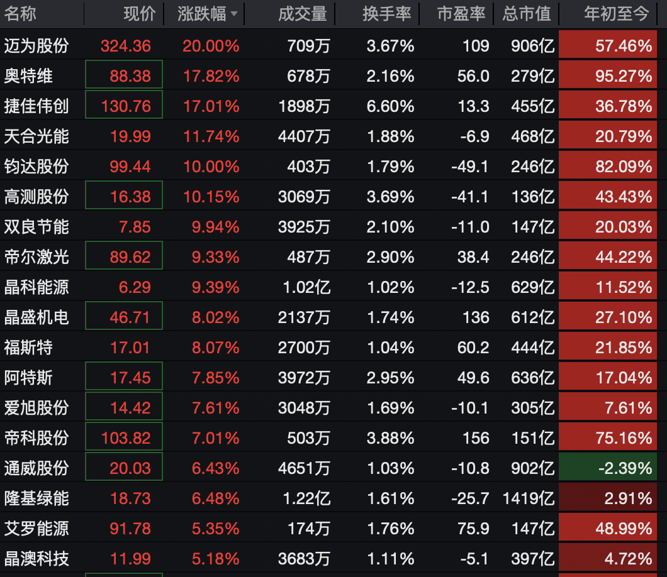The image size is (667, 577).
Task: Click the sort arrow next to 涨跌幅
Action: coord(234,15)
